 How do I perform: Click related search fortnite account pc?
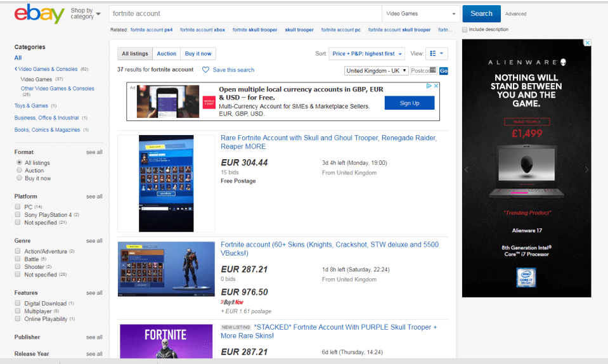coord(341,30)
